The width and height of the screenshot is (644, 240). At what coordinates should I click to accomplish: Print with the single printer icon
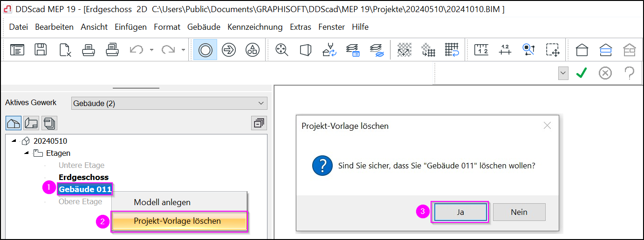click(x=89, y=50)
